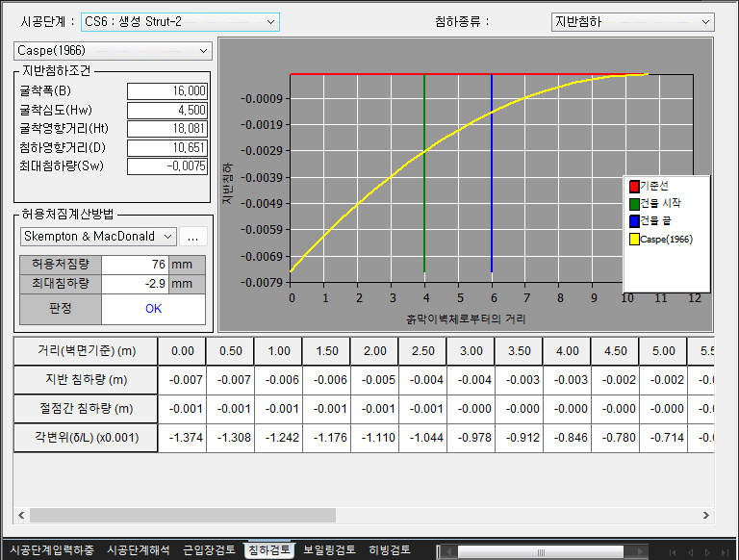Click the blue 건물 끝 legend swatch
The image size is (739, 560).
click(x=634, y=220)
